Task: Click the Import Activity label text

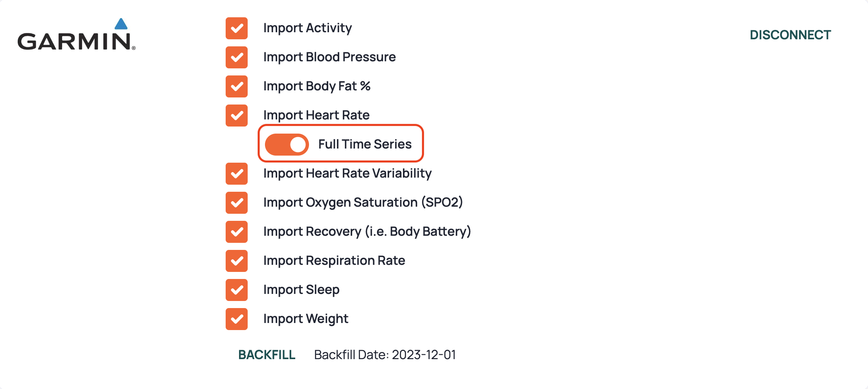Action: pyautogui.click(x=307, y=28)
